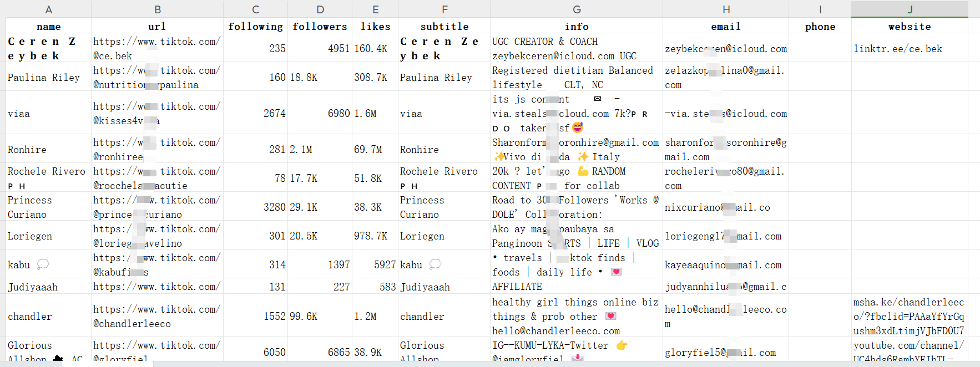The image size is (980, 367).
Task: Select the followers value 29.1K
Action: coord(320,207)
